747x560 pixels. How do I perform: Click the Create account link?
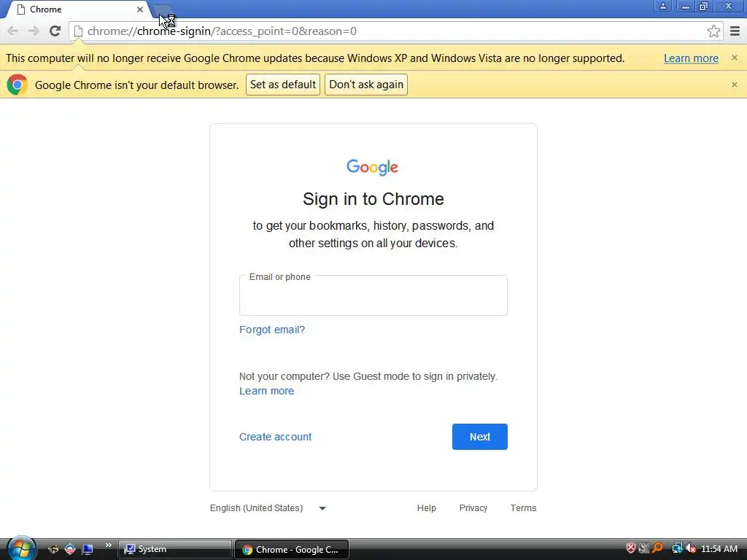pos(275,437)
